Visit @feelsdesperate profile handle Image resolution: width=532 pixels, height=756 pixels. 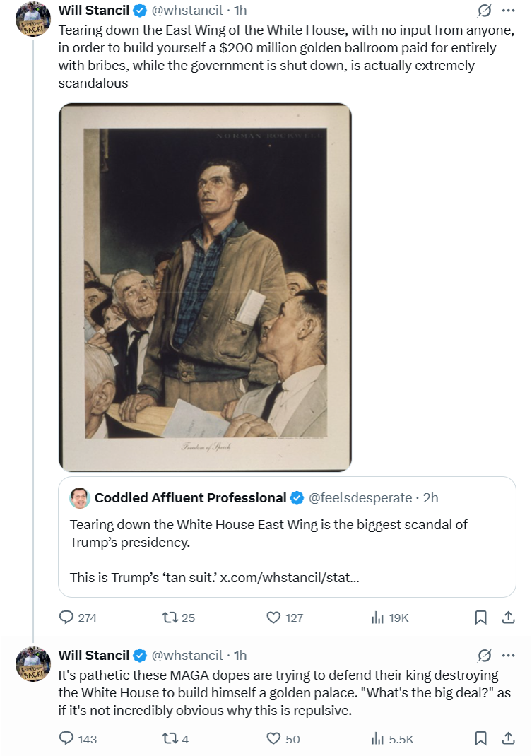(x=360, y=498)
